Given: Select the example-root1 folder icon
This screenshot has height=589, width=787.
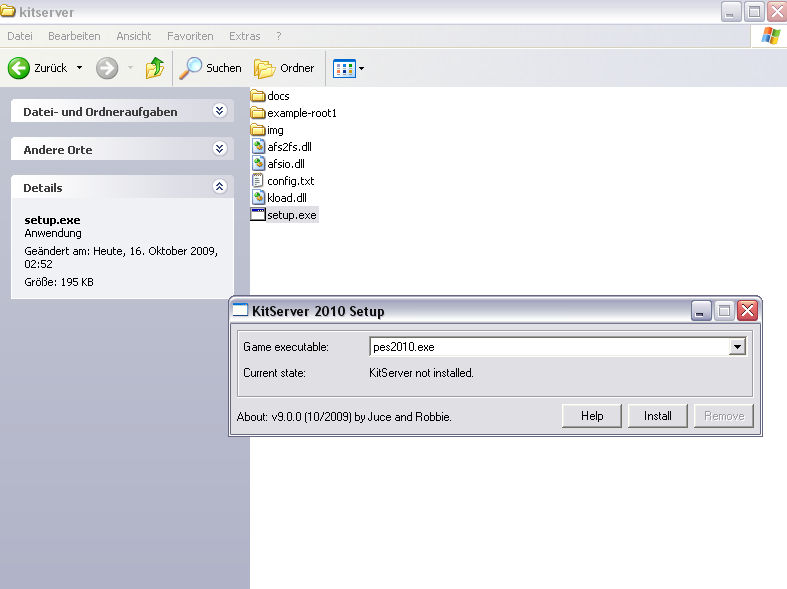Looking at the screenshot, I should (257, 112).
